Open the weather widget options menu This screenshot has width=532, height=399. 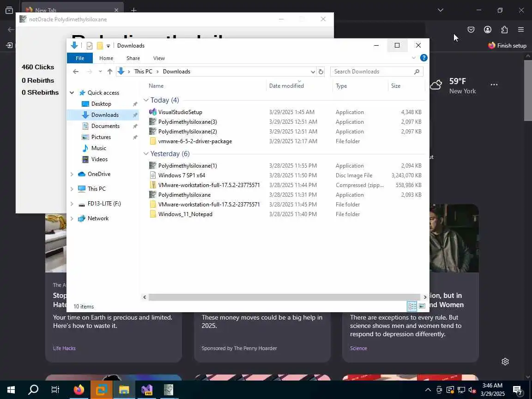coord(494,85)
